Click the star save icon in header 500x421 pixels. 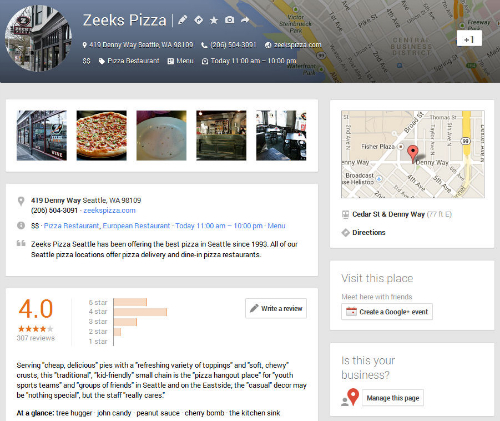tap(214, 20)
